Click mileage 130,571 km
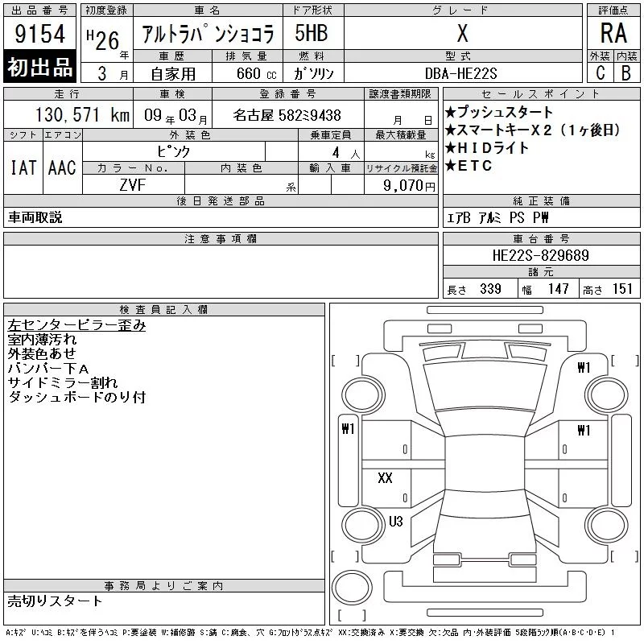This screenshot has width=644, height=644. point(82,114)
